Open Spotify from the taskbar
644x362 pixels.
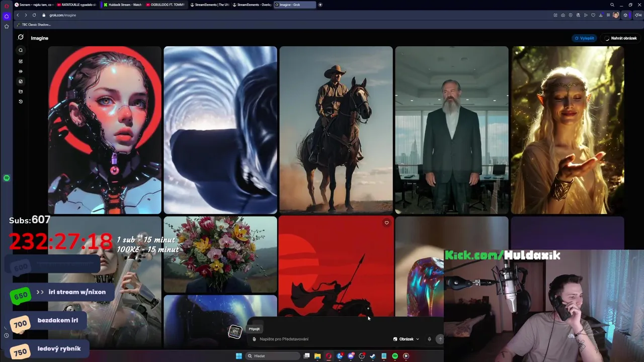pos(395,356)
